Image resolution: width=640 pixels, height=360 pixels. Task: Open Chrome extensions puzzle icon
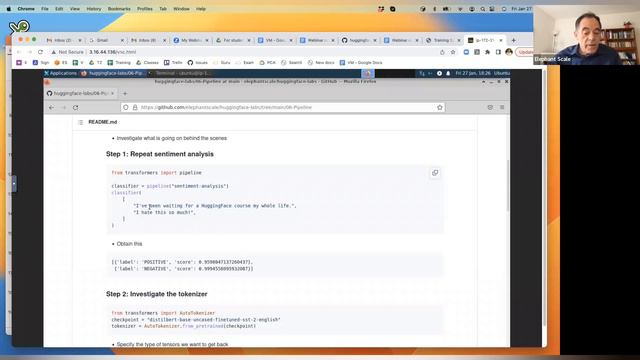coord(487,52)
